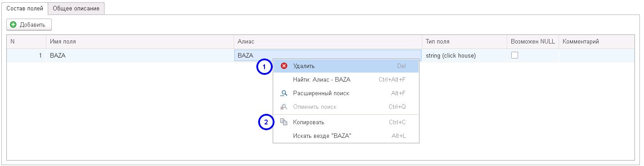The width and height of the screenshot is (644, 166).
Task: Click the red Delete icon in context menu
Action: click(x=284, y=66)
